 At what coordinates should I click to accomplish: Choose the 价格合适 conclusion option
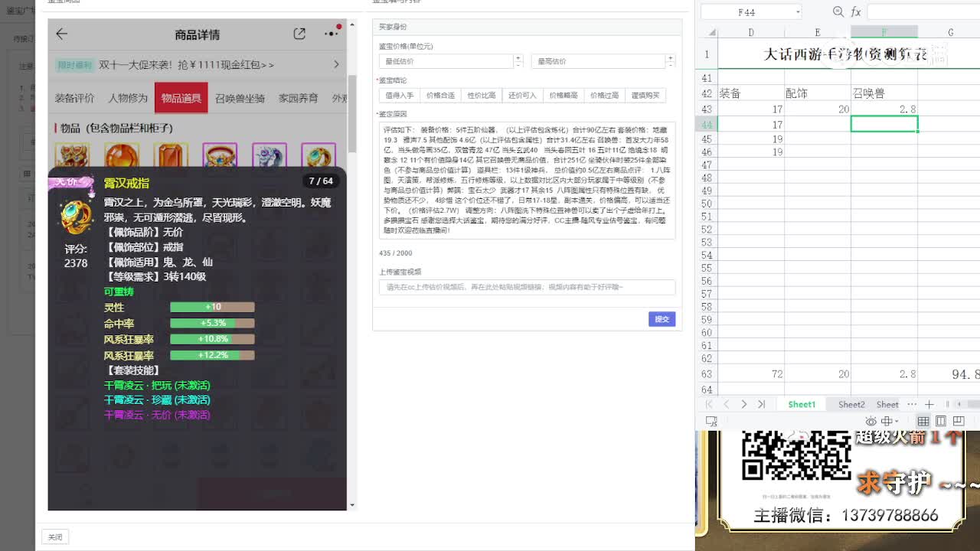[x=440, y=96]
